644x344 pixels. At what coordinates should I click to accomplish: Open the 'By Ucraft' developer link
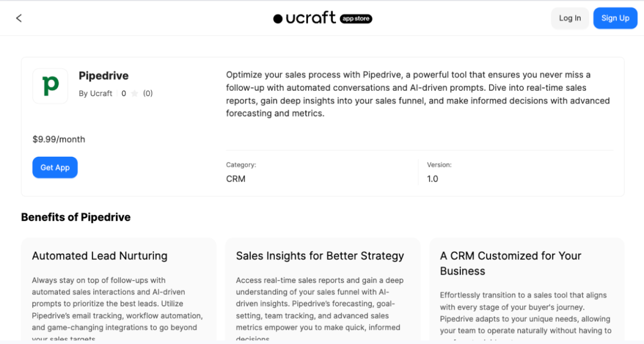95,93
